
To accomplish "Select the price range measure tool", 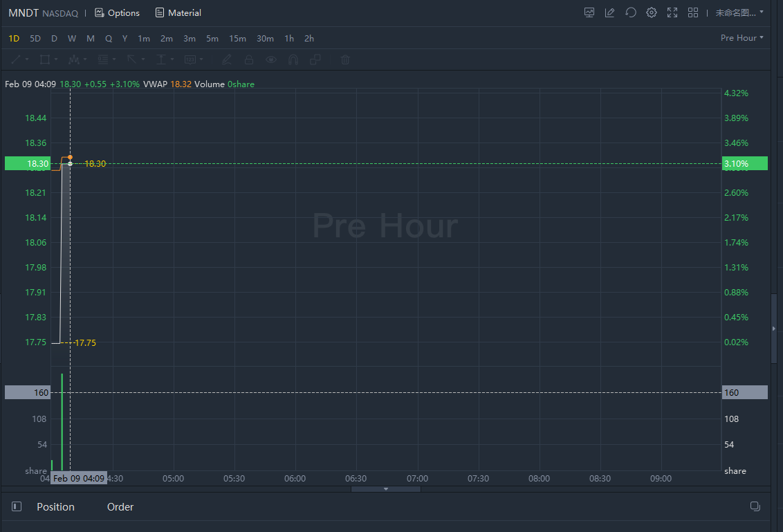I will tap(160, 60).
